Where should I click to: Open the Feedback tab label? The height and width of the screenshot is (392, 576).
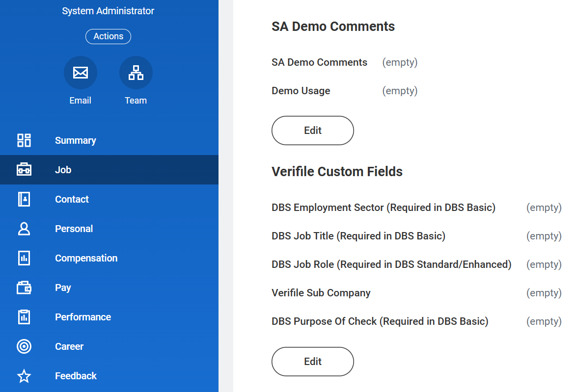click(76, 376)
